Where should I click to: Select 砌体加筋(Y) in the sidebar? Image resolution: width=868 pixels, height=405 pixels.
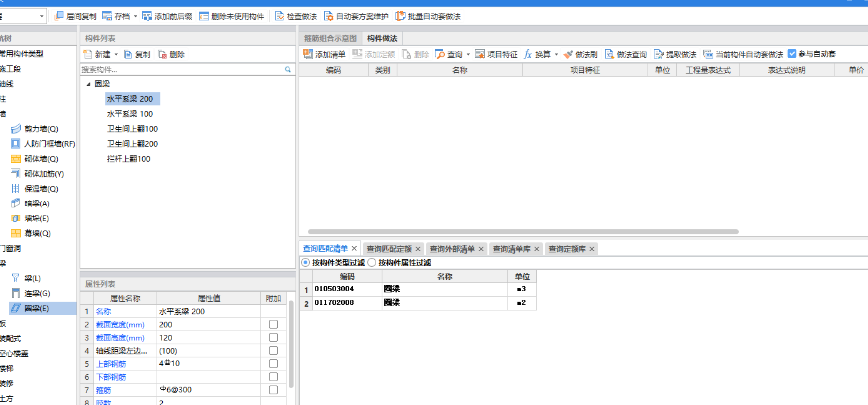point(44,174)
